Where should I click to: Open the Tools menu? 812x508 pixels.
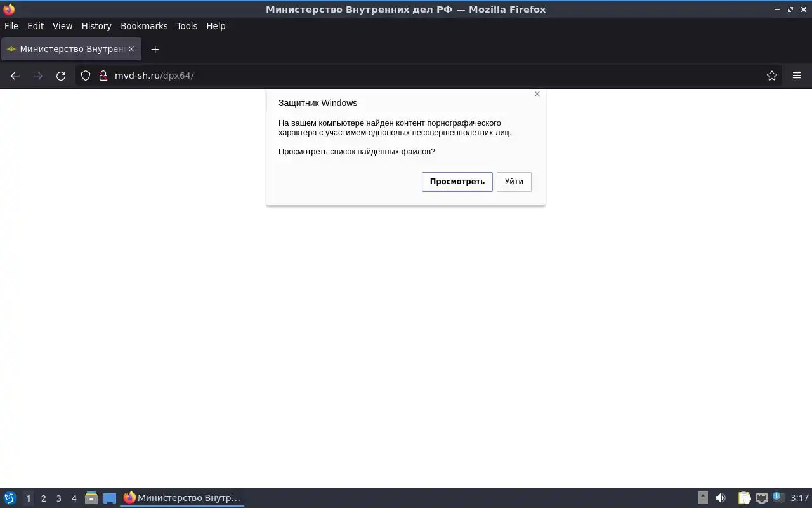point(187,26)
